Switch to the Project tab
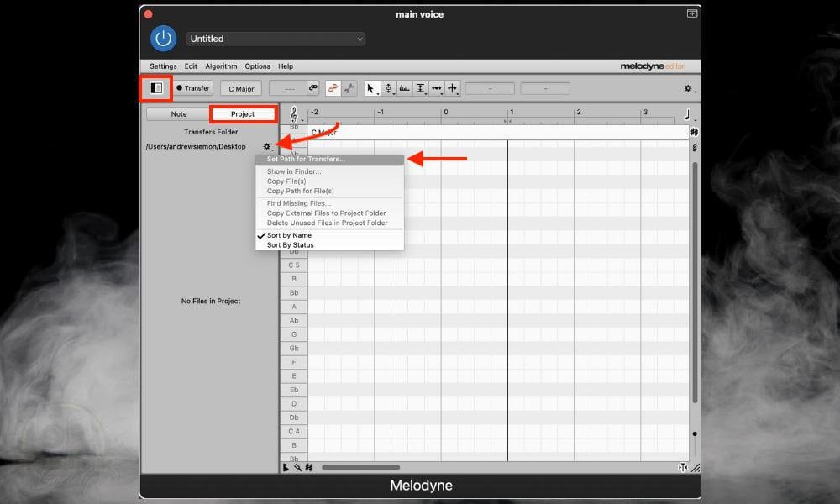This screenshot has height=504, width=840. point(243,114)
